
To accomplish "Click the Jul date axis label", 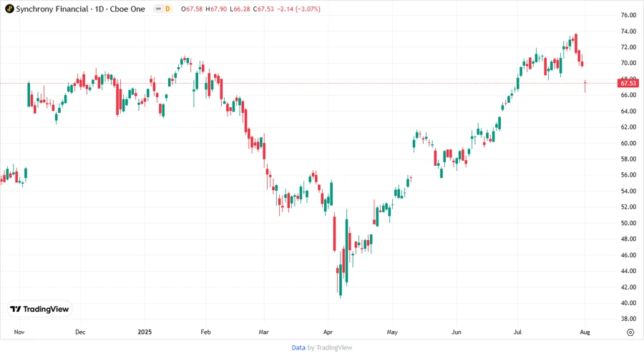I will click(517, 332).
